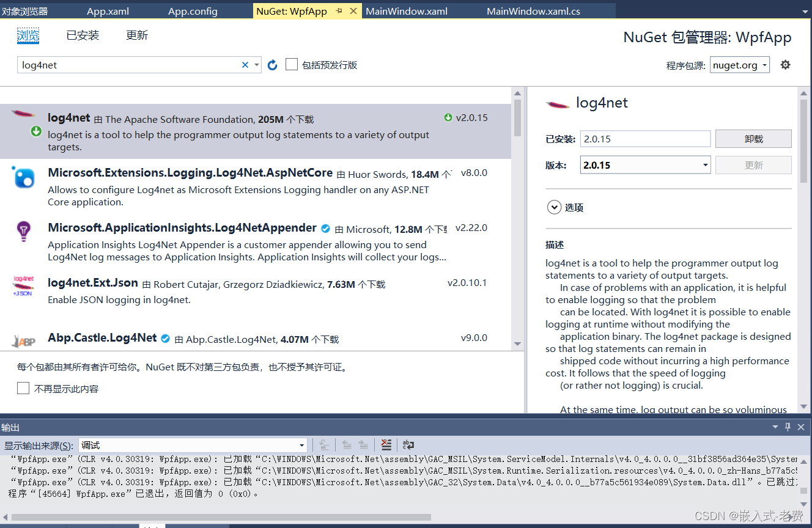Toggle include prerelease checkbox
Image resolution: width=812 pixels, height=528 pixels.
(292, 64)
